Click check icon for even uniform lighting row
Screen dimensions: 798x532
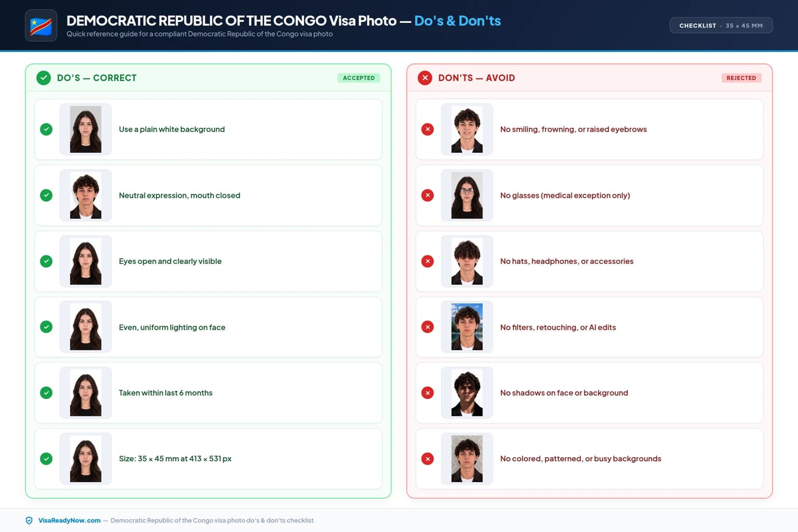tap(46, 327)
